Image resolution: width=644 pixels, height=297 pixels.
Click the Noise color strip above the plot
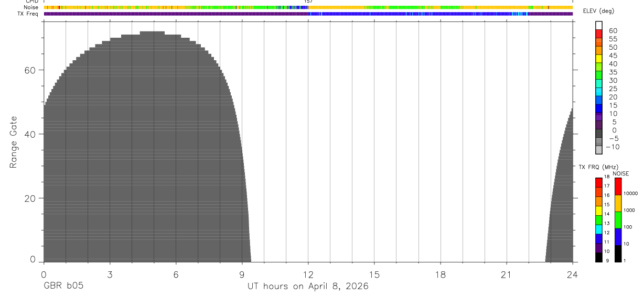(x=308, y=7)
